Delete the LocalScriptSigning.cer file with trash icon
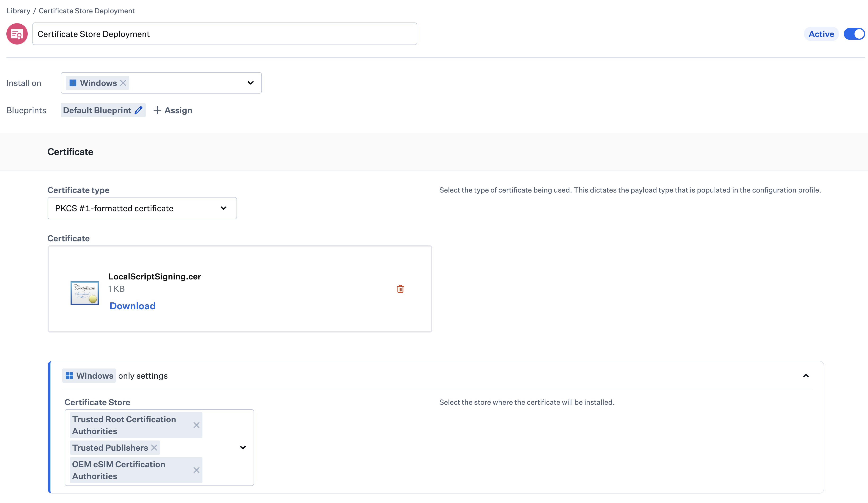Image resolution: width=868 pixels, height=503 pixels. (x=400, y=289)
